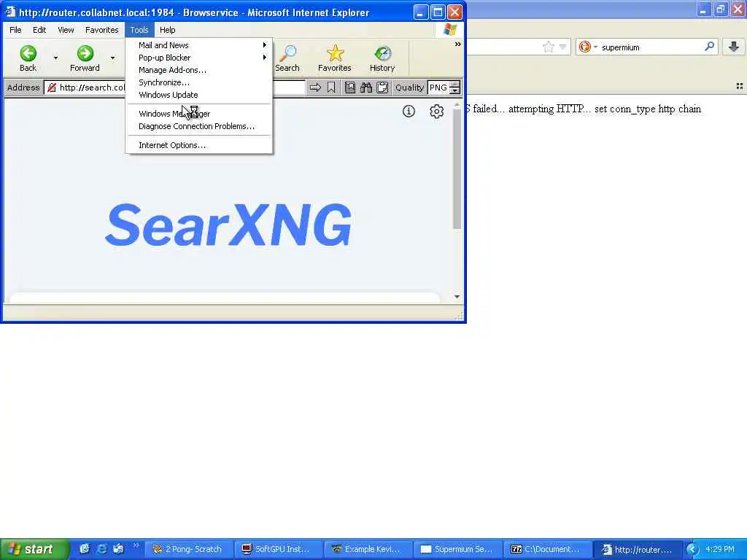Open the bookmarks dropdown arrow in background browser
The image size is (747, 560).
click(x=562, y=47)
